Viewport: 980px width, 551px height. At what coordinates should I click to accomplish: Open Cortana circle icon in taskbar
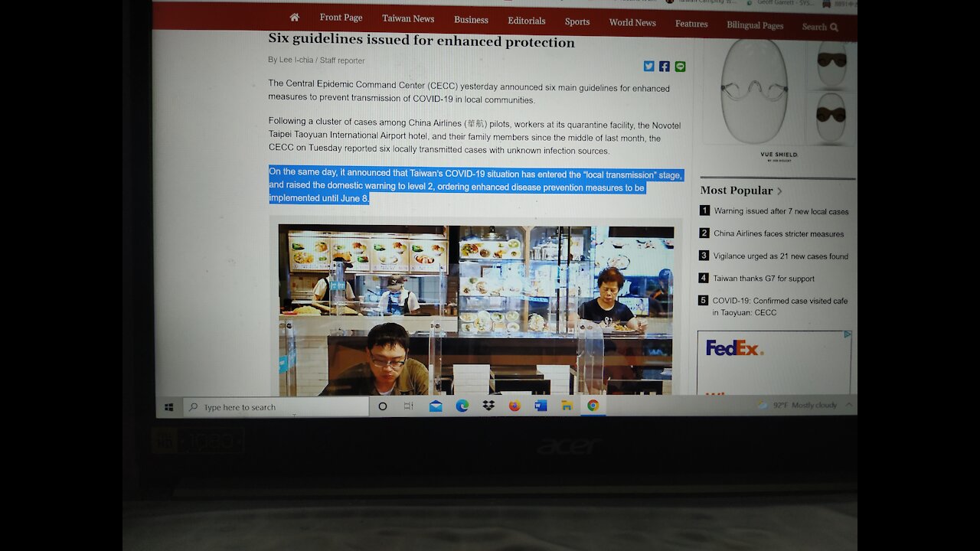(x=383, y=406)
